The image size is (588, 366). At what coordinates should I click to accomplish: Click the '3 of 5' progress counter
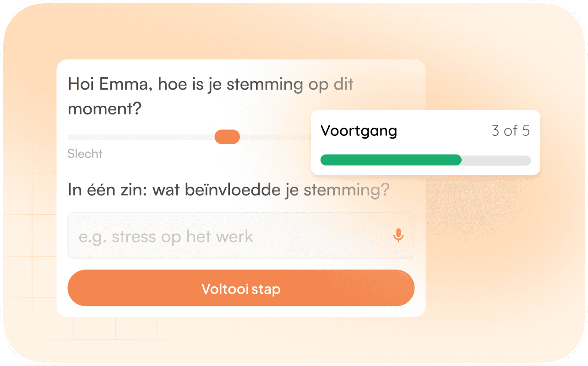point(510,131)
